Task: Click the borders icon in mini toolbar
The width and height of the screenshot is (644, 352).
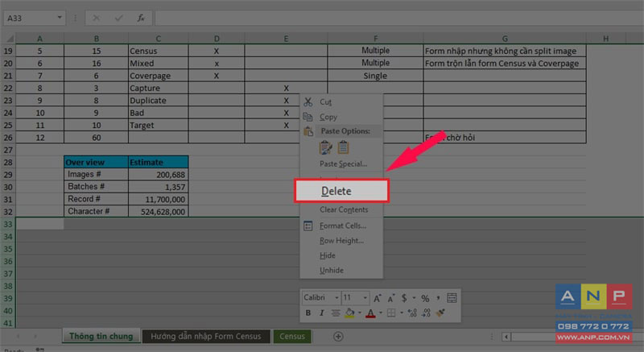Action: [x=391, y=313]
